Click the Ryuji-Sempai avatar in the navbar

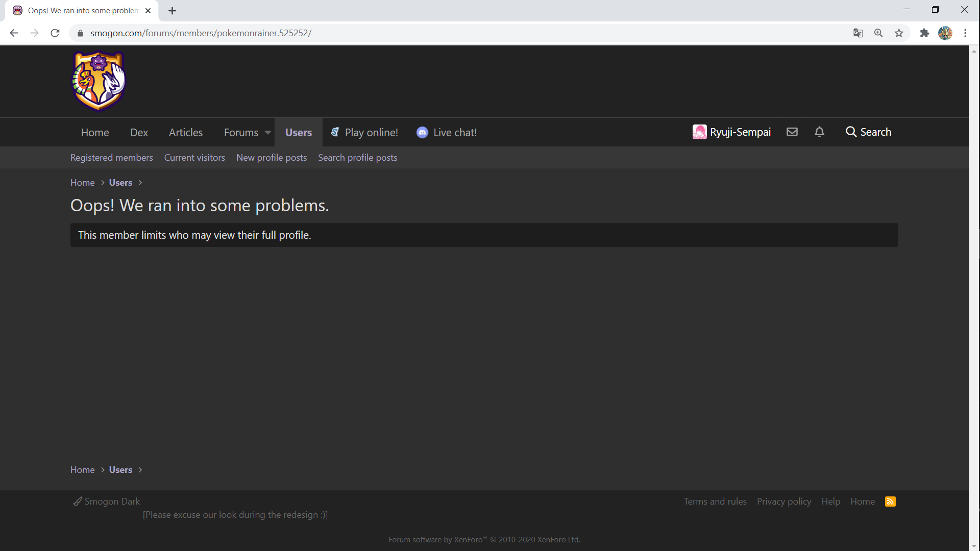pos(699,132)
